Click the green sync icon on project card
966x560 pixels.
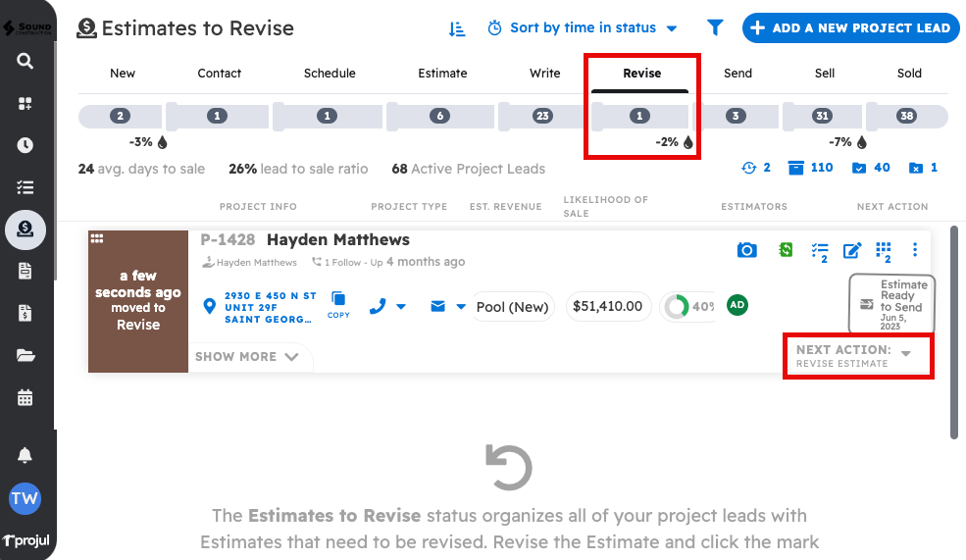click(786, 250)
